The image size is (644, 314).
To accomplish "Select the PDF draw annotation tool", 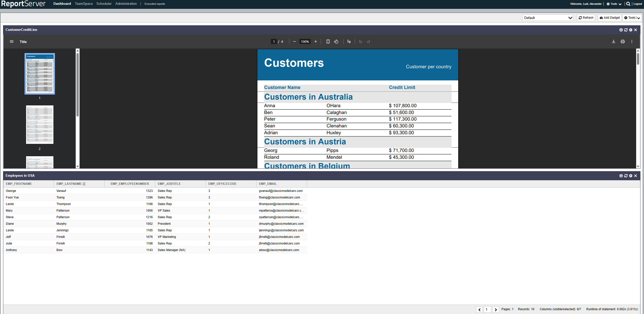I will [349, 42].
